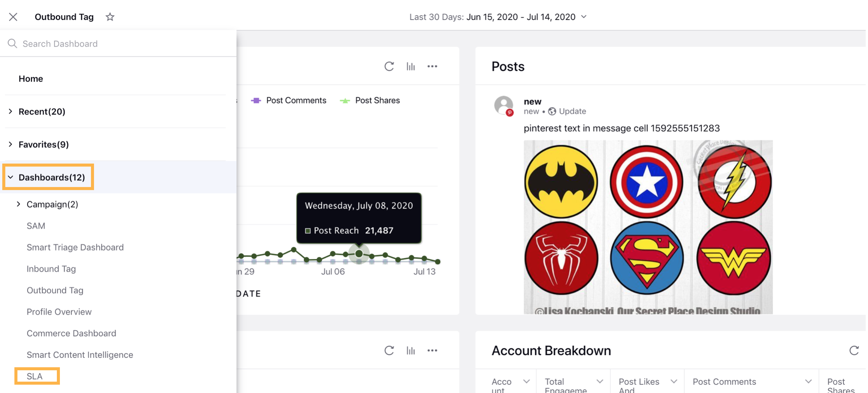868x393 pixels.
Task: Close the dashboard navigation panel
Action: click(x=13, y=17)
